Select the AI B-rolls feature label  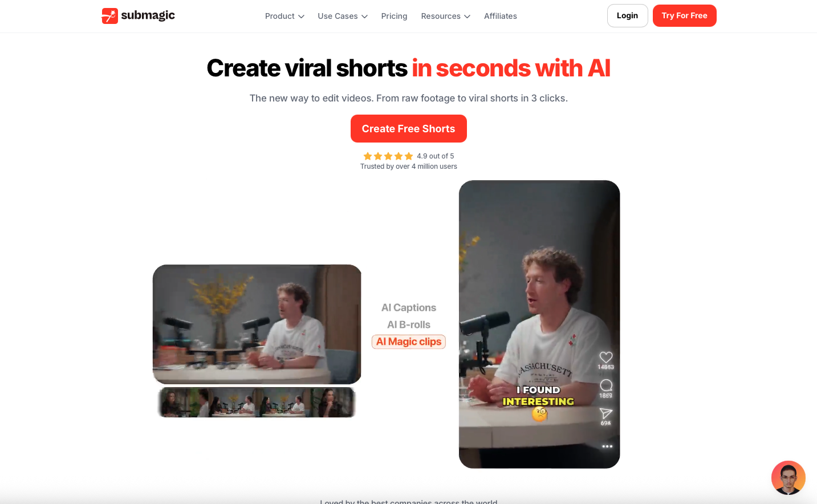coord(409,325)
